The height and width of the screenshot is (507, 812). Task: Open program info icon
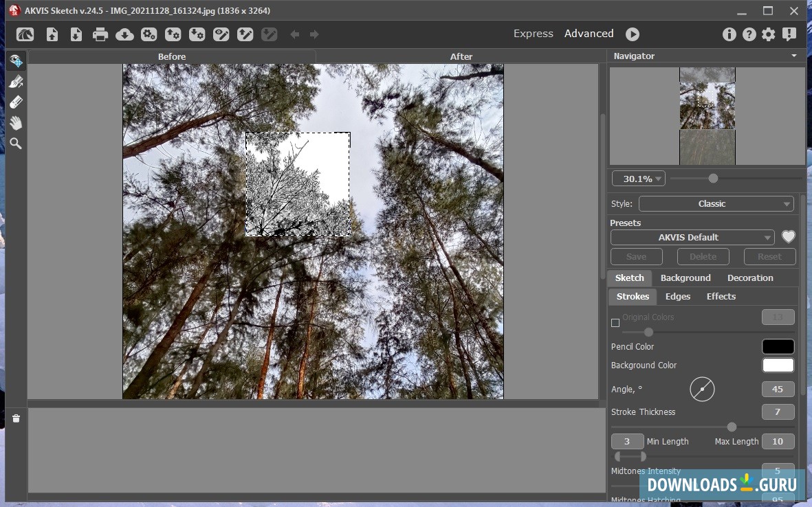pos(729,34)
